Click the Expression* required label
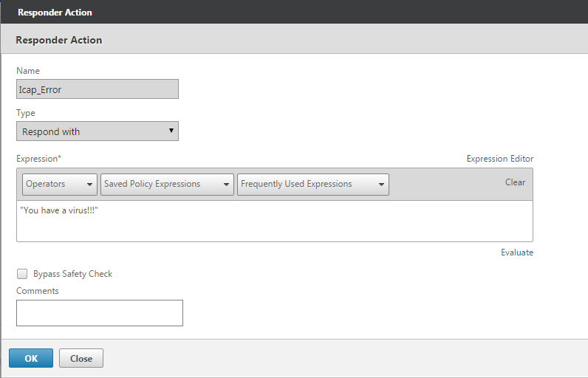Viewport: 588px width, 378px height. 38,159
